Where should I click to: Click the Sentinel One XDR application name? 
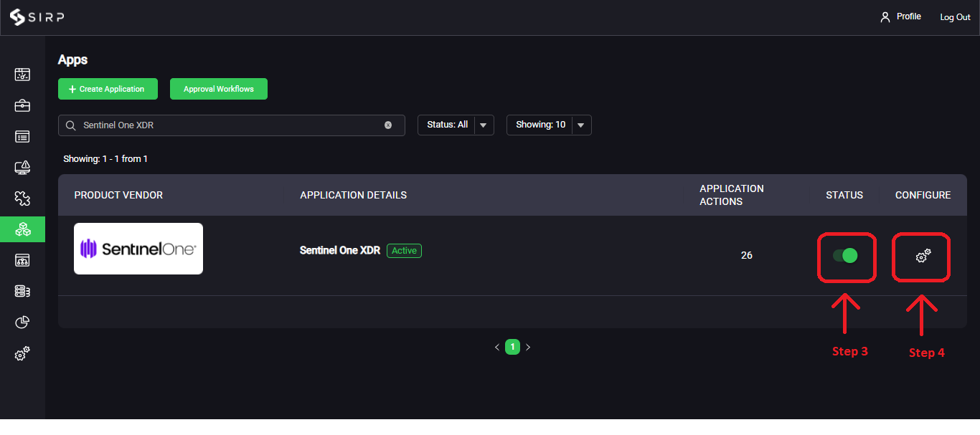click(x=340, y=251)
